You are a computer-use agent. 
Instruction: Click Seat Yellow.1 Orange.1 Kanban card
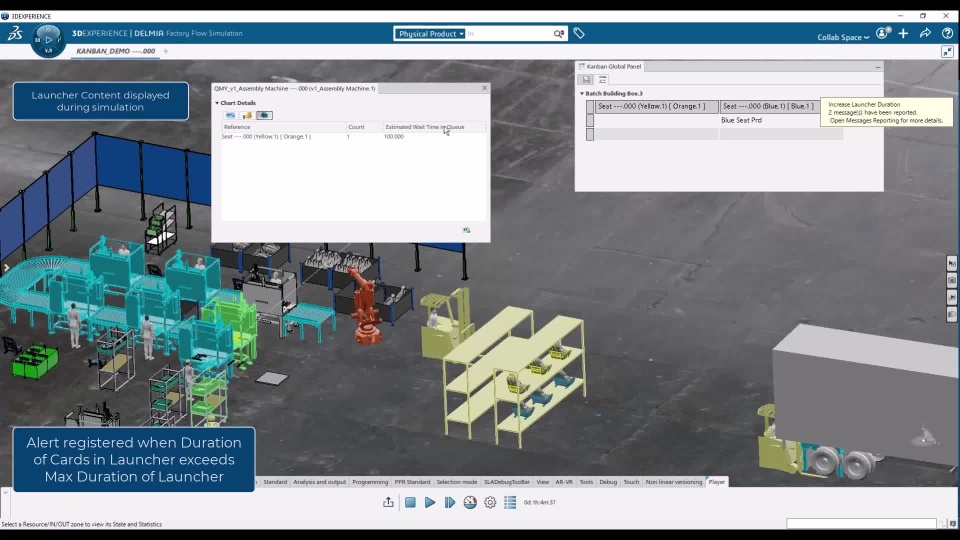[x=657, y=107]
